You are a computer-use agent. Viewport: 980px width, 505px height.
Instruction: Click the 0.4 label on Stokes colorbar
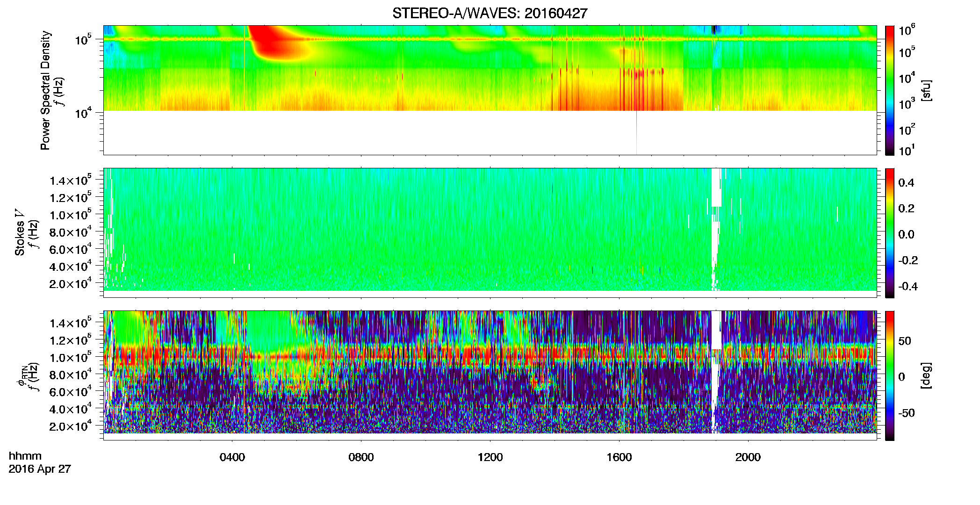click(906, 183)
